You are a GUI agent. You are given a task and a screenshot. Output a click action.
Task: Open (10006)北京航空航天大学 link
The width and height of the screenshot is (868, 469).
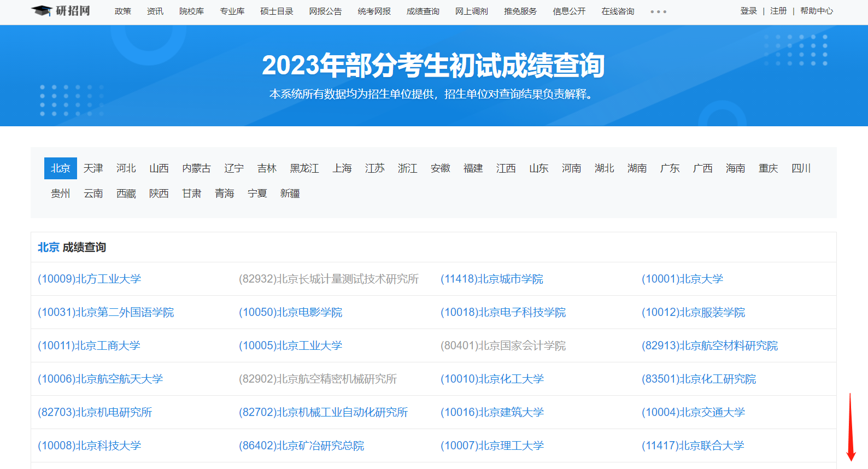point(101,379)
